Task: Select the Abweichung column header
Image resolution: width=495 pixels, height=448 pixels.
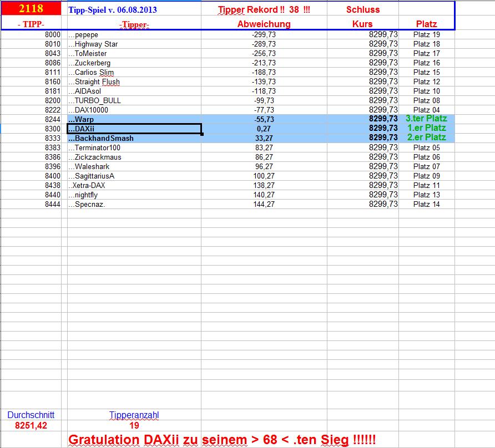Action: (x=264, y=24)
